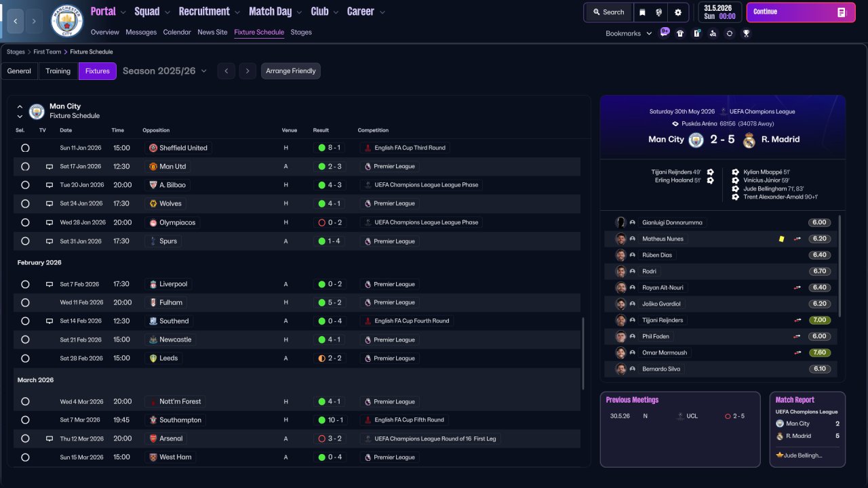The image size is (868, 488).
Task: Open the Recruitment dropdown menu
Action: (x=210, y=12)
